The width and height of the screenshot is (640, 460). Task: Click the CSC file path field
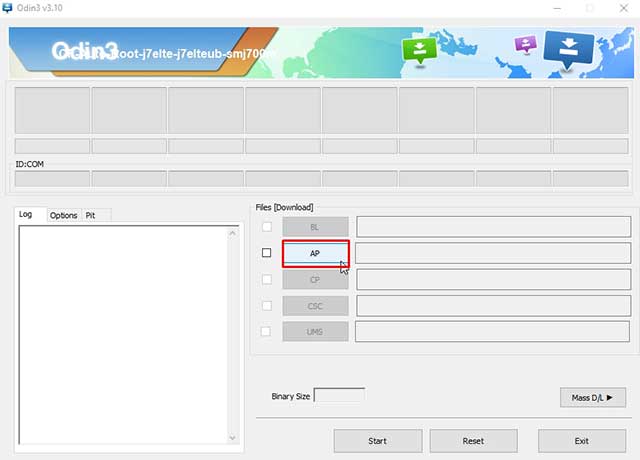tap(493, 306)
